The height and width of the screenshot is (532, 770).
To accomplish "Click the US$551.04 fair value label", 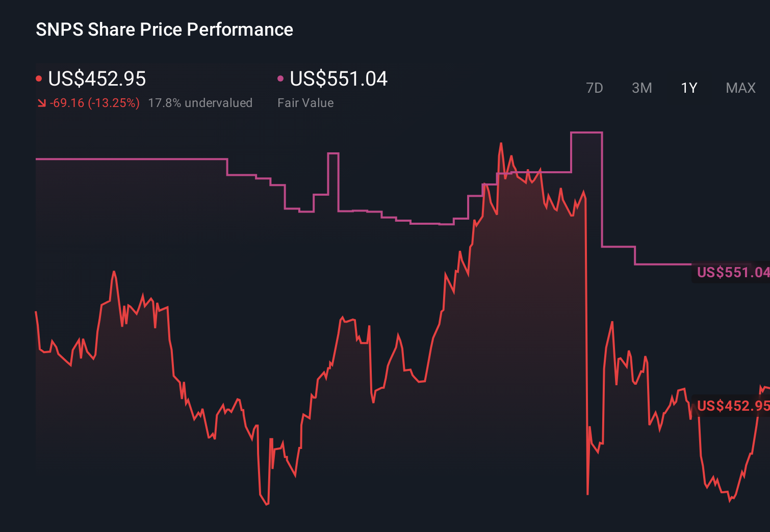I will click(732, 272).
